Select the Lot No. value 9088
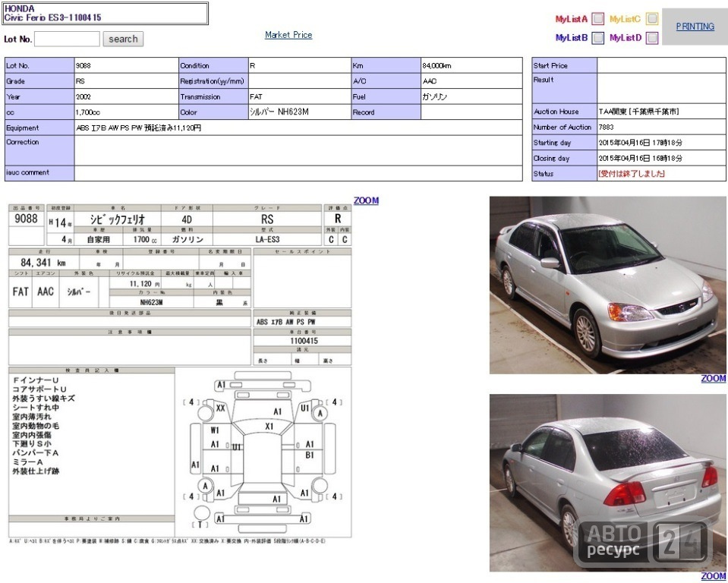The width and height of the screenshot is (728, 583). click(84, 66)
